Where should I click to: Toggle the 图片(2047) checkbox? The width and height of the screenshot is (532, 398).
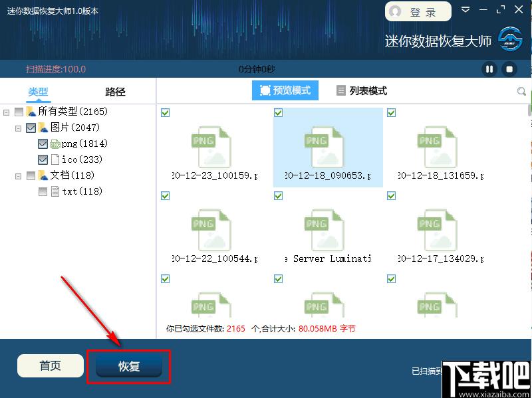[x=31, y=128]
